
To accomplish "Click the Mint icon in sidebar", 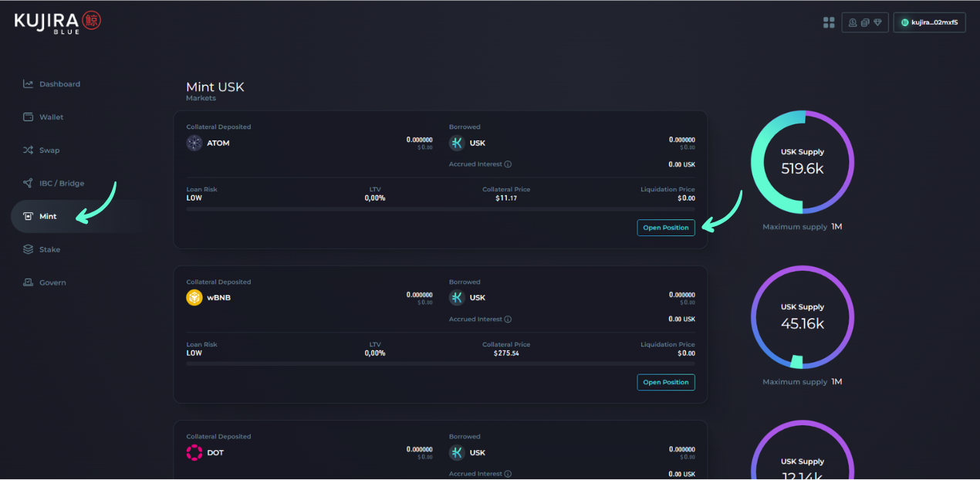I will (28, 217).
